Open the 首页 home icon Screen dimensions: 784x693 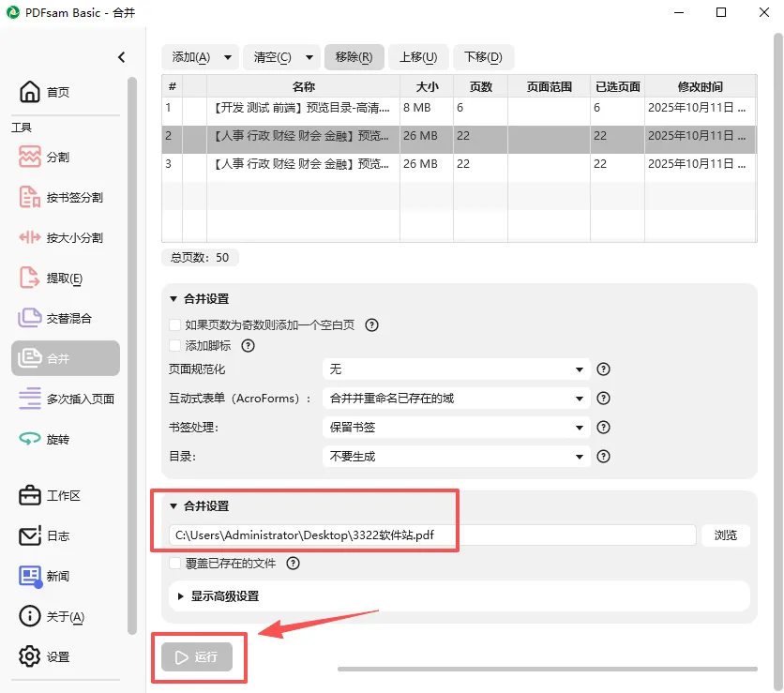[x=29, y=92]
